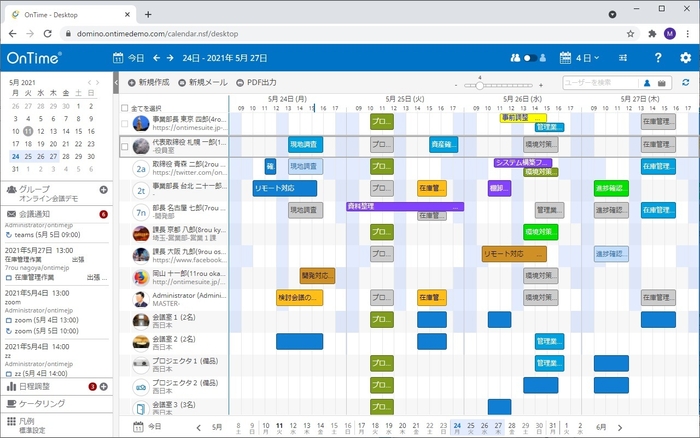This screenshot has width=700, height=438.
Task: Check the 代表取締役 札幌 一郎 row checkbox
Action: point(125,146)
